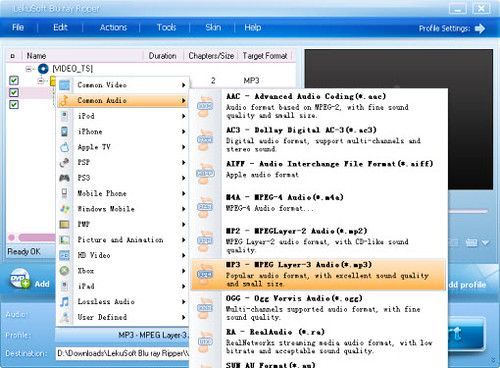Click the Destination path input field
Viewport: 500px width, 368px height.
(x=122, y=353)
